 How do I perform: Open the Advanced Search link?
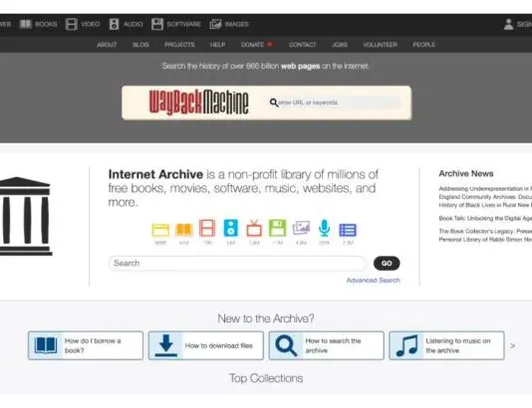(x=373, y=281)
